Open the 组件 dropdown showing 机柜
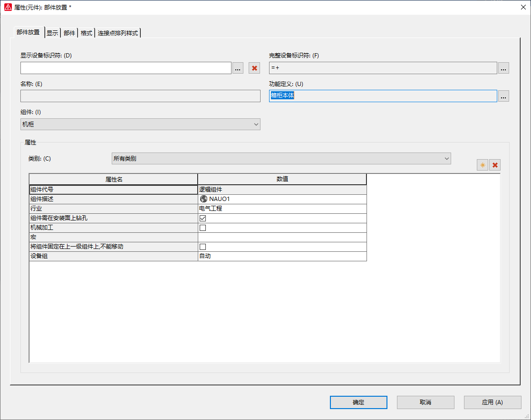This screenshot has width=531, height=420. (x=140, y=124)
